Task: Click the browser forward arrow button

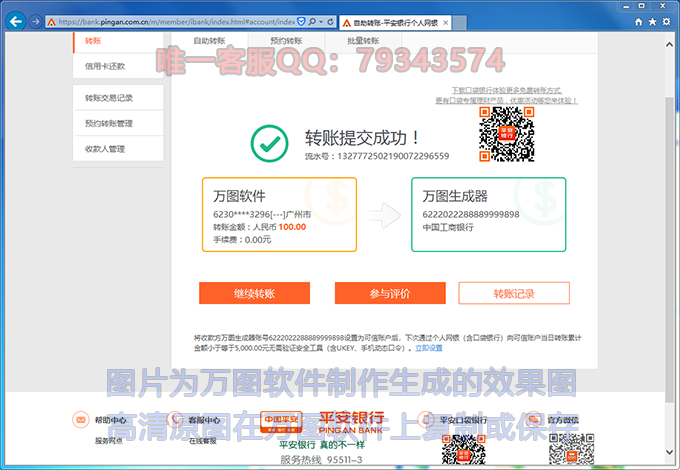Action: coord(36,21)
